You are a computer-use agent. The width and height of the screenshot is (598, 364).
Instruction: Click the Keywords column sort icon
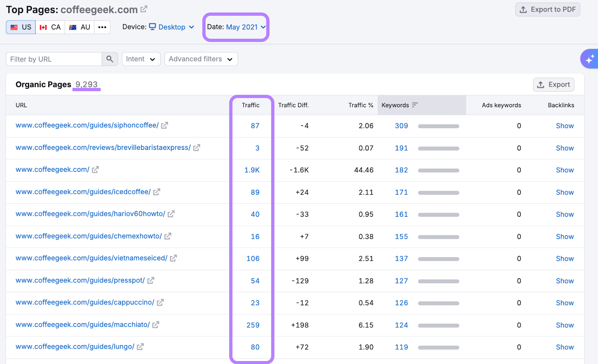click(415, 105)
